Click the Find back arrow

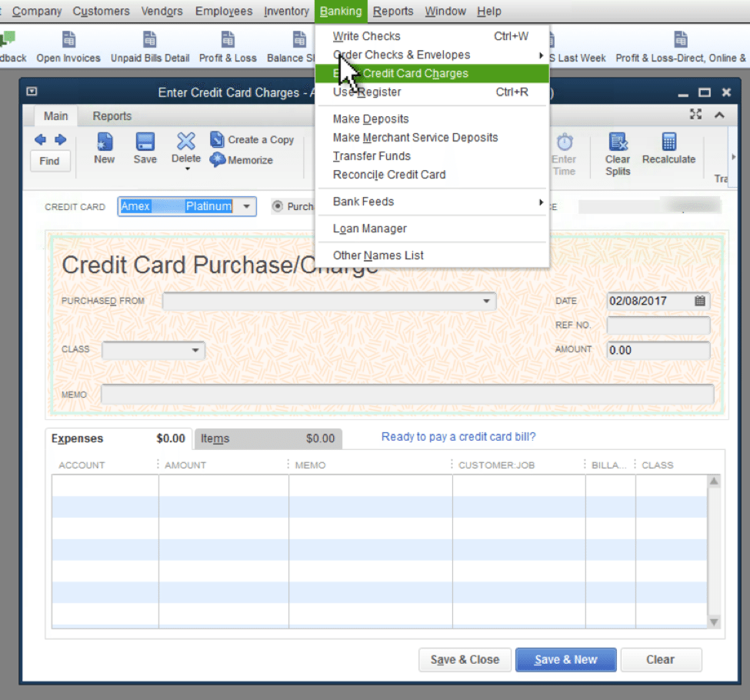[38, 139]
